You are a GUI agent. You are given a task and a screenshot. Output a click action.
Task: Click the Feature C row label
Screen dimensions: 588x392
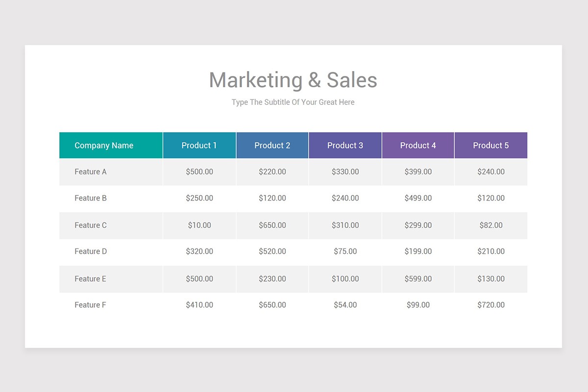91,225
